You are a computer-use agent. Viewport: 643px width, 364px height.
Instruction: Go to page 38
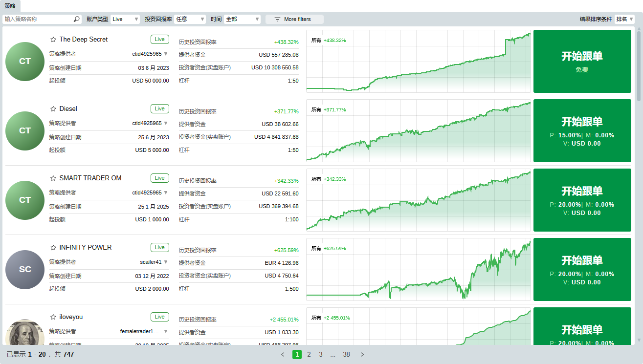(x=346, y=355)
